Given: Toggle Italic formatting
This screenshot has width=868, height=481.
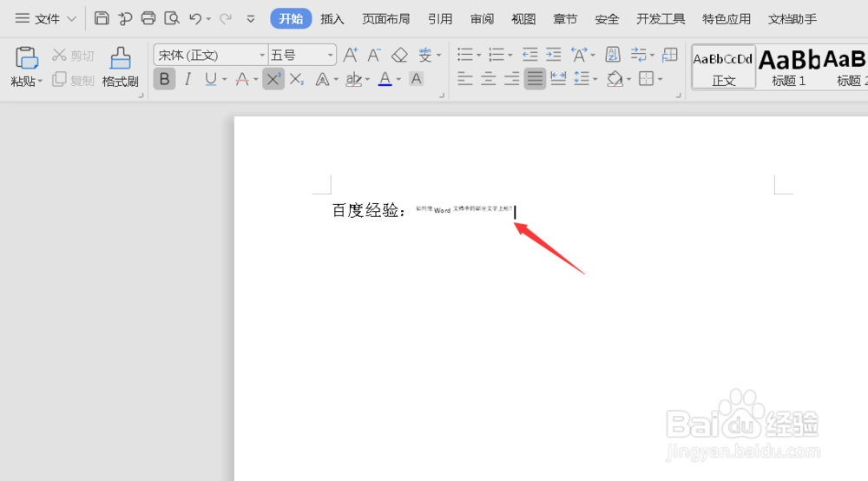Looking at the screenshot, I should pyautogui.click(x=187, y=79).
